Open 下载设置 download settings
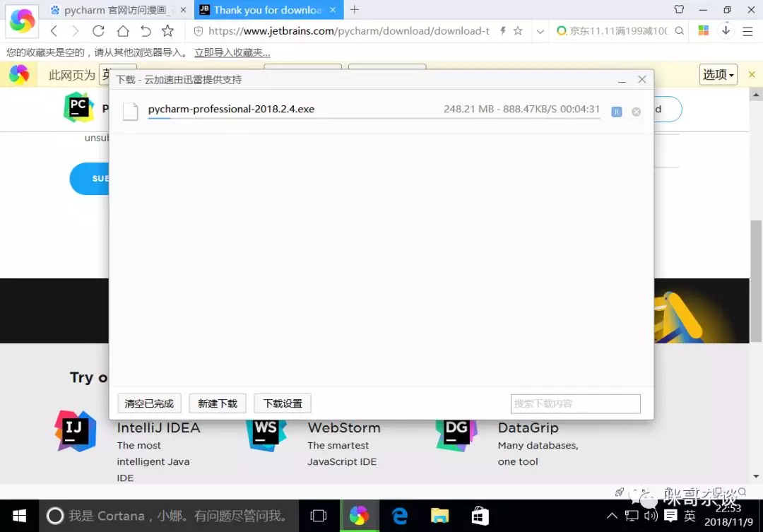763x532 pixels. click(x=283, y=403)
